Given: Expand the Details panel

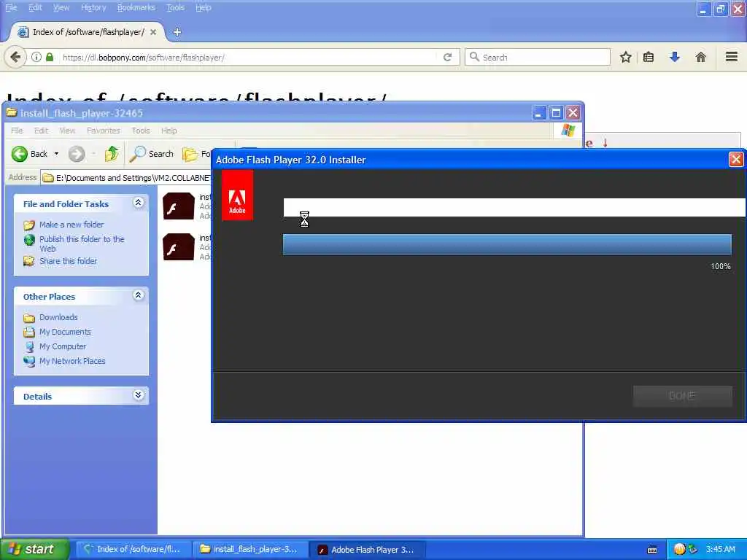Looking at the screenshot, I should [x=138, y=395].
